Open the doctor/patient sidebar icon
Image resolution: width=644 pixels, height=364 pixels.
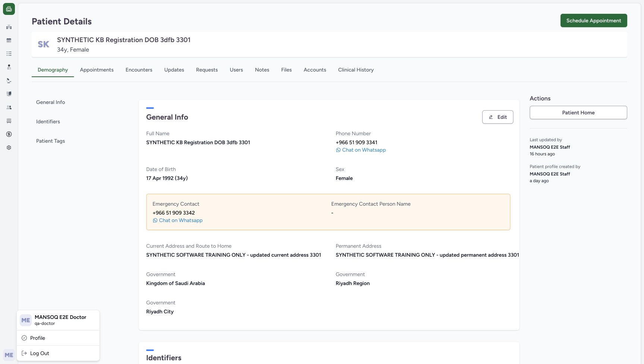tap(9, 67)
